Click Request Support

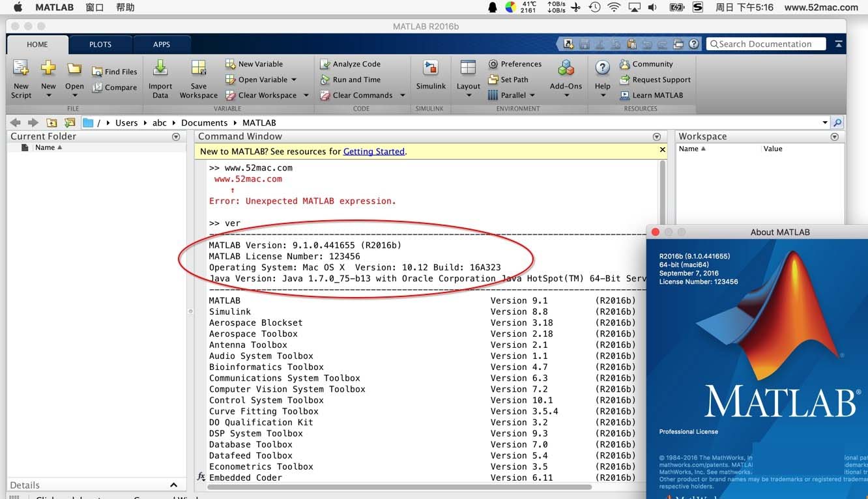pyautogui.click(x=655, y=79)
